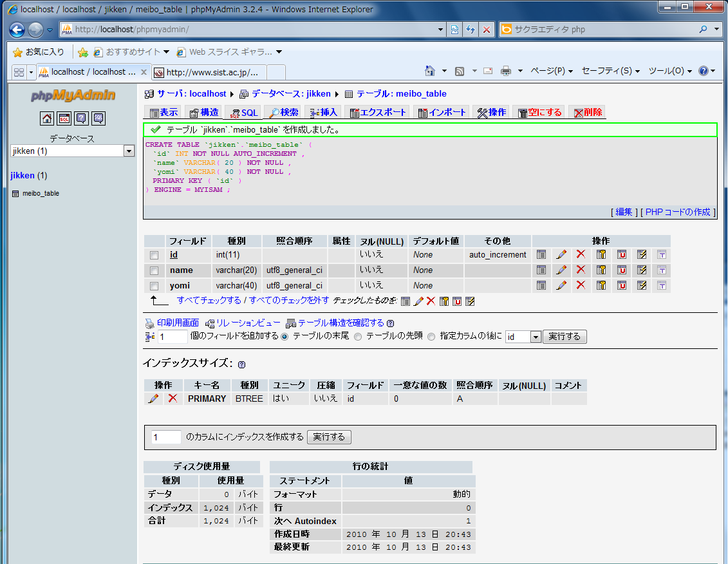Tick the checkbox for yomi field row
The height and width of the screenshot is (564, 728).
pyautogui.click(x=154, y=286)
